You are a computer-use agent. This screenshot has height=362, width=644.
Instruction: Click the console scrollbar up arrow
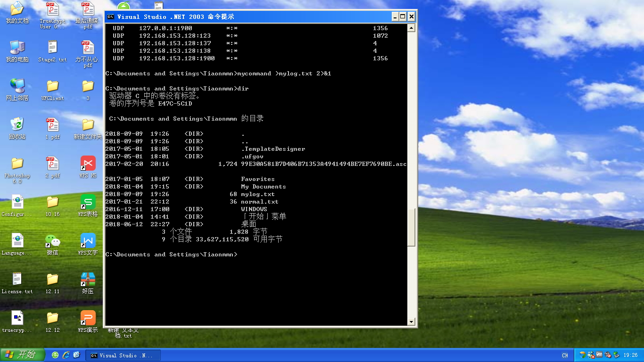coord(411,28)
